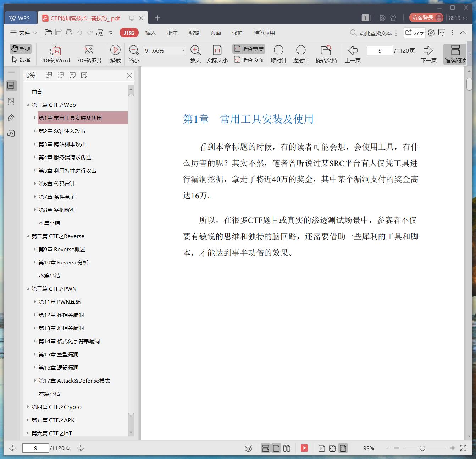Jump to 前言 bookmark

point(37,92)
